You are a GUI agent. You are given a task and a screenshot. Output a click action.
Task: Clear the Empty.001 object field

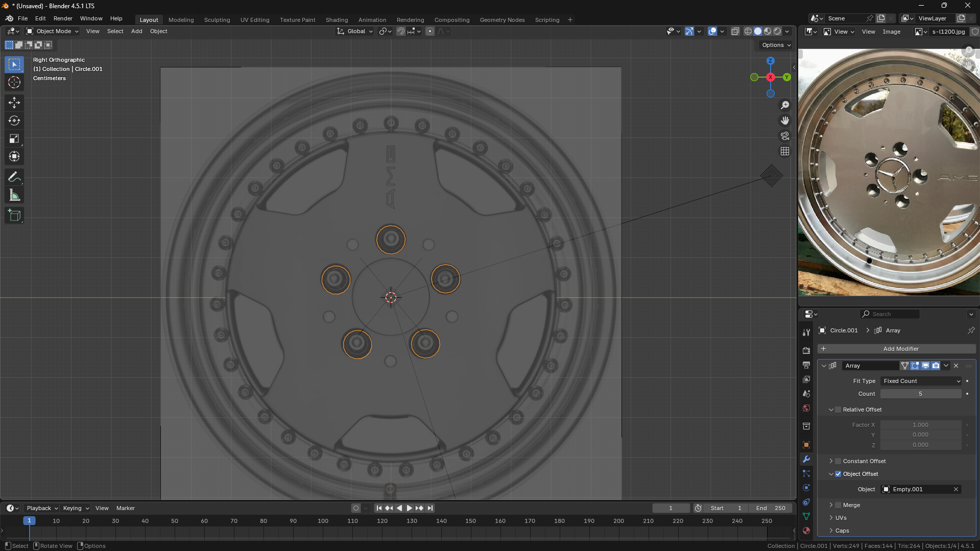click(955, 489)
